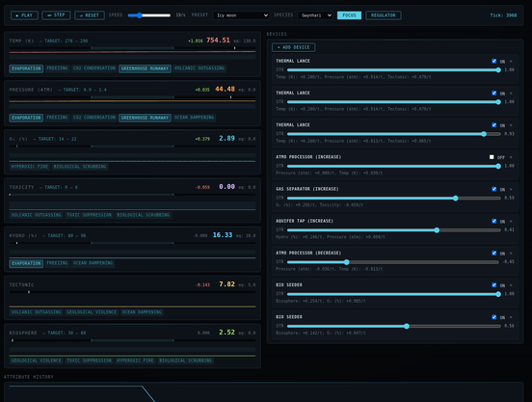This screenshot has height=402, width=532.
Task: Click Geological Violence tag in the Tectonic panel
Action: (x=92, y=312)
